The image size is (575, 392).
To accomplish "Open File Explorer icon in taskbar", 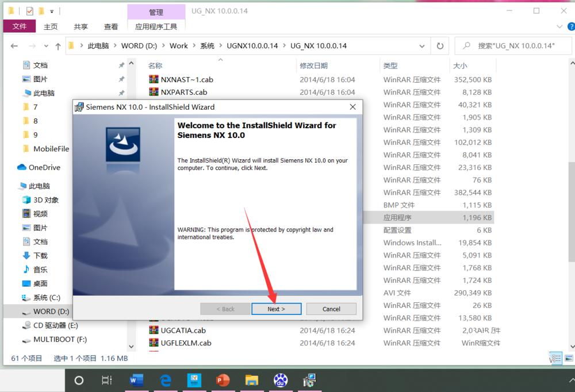I will pyautogui.click(x=251, y=380).
